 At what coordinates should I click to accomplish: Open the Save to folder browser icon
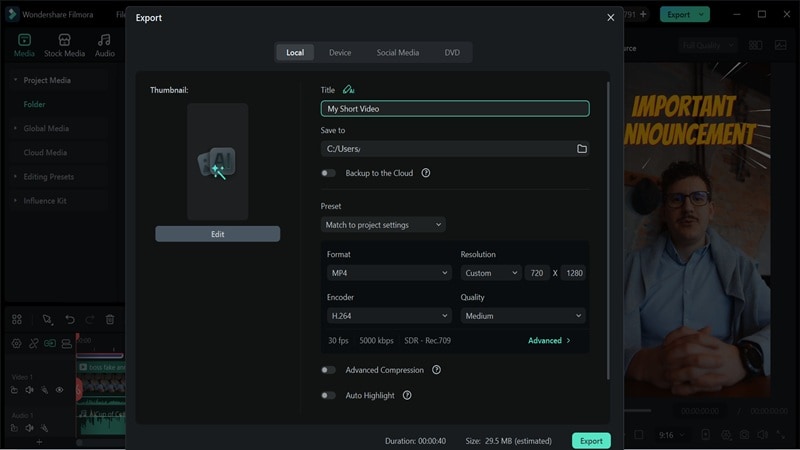[x=582, y=149]
